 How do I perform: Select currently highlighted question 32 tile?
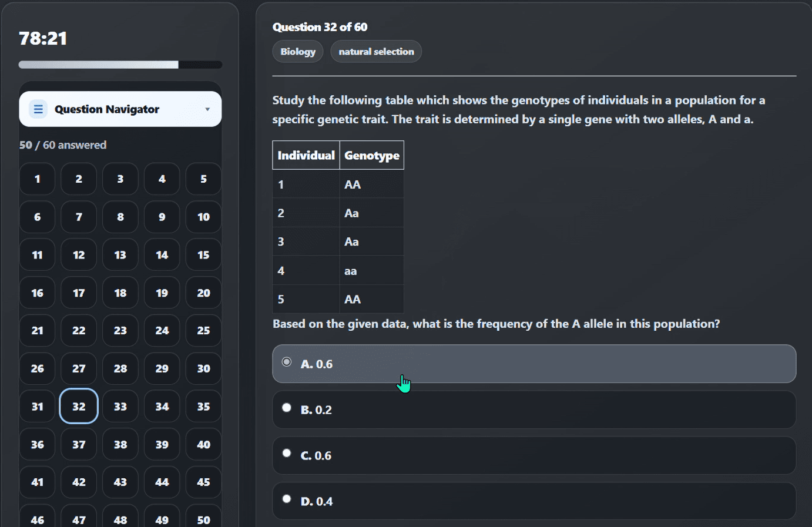[79, 407]
